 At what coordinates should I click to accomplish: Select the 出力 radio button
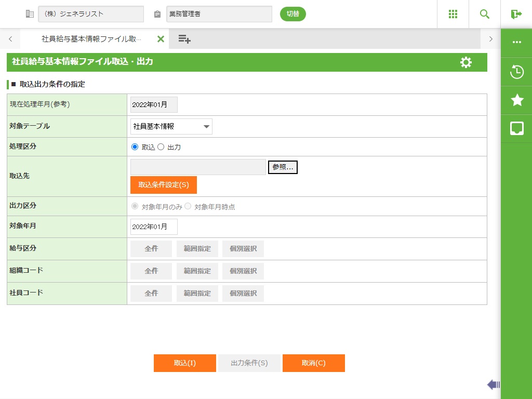click(161, 147)
